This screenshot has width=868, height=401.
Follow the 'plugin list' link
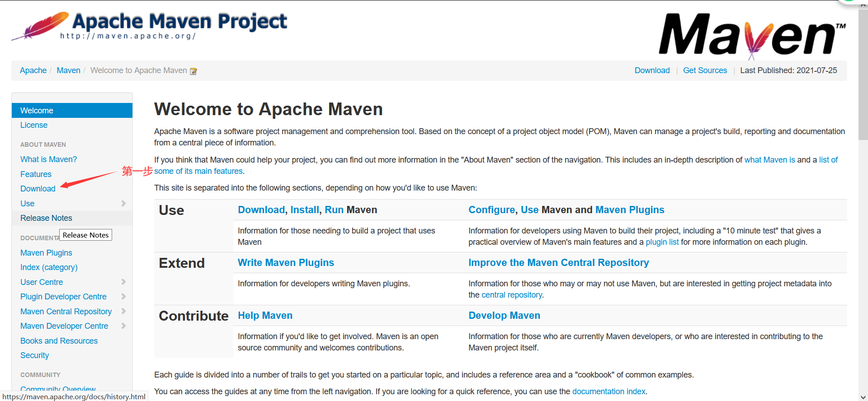(x=662, y=242)
